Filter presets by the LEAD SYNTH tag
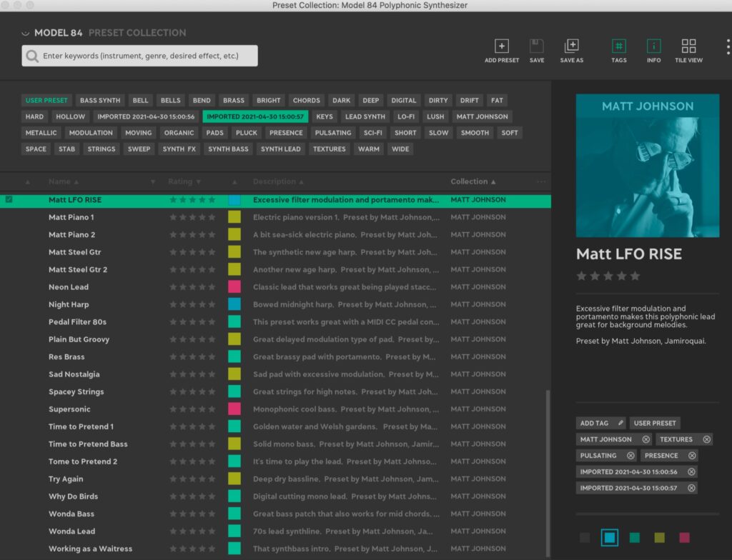732x560 pixels. pyautogui.click(x=365, y=116)
